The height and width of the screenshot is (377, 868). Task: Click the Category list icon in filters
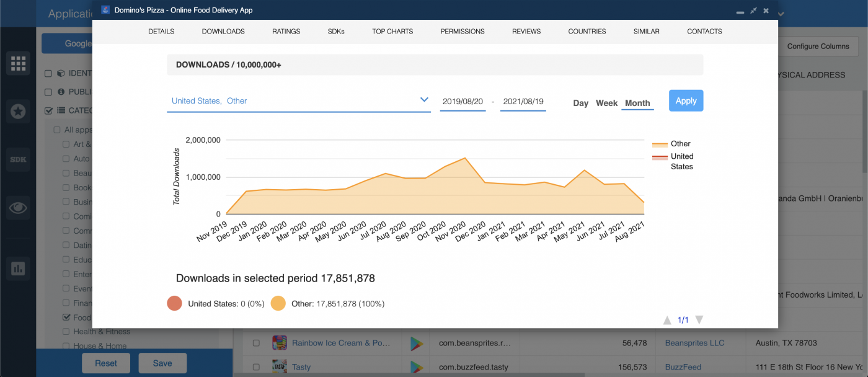pyautogui.click(x=61, y=110)
